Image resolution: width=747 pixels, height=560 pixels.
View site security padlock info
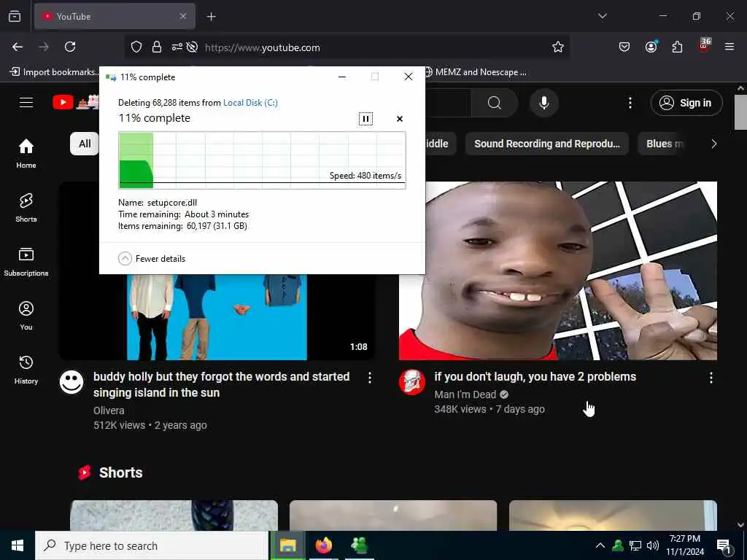tap(157, 47)
